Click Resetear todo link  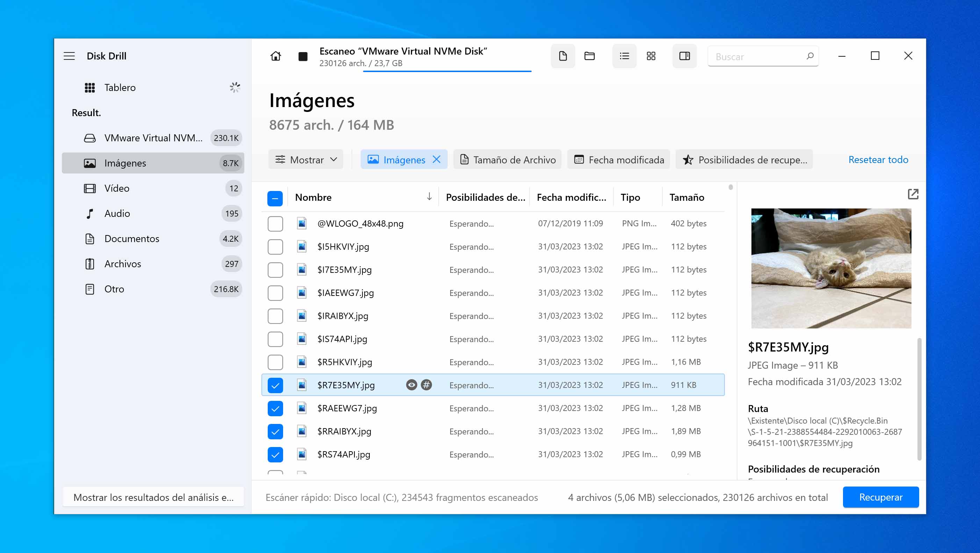(878, 159)
